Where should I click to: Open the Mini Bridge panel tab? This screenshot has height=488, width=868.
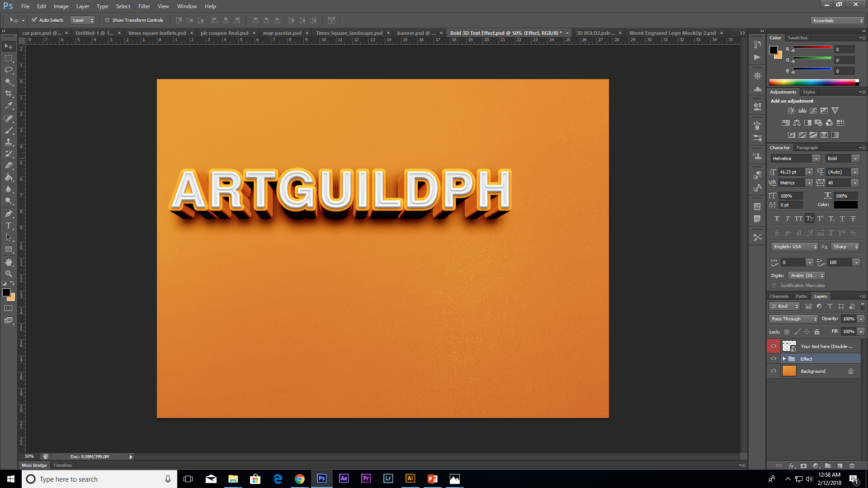point(34,465)
